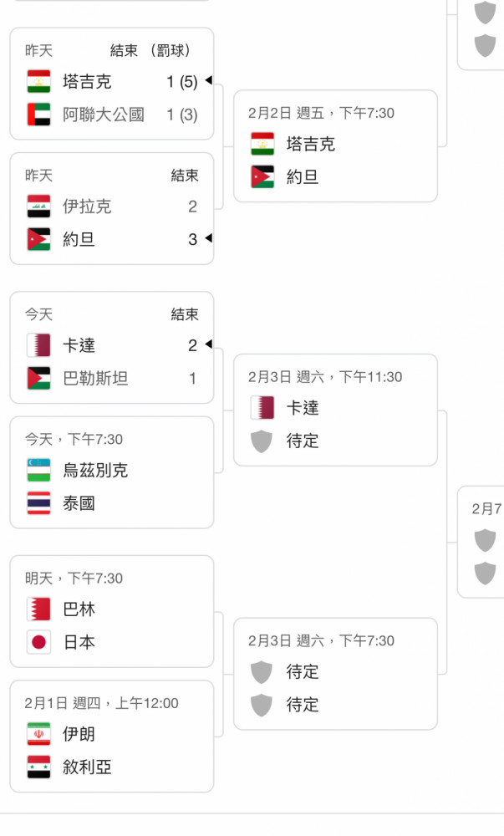Click the Thailand flag icon
The width and height of the screenshot is (504, 836).
click(39, 503)
